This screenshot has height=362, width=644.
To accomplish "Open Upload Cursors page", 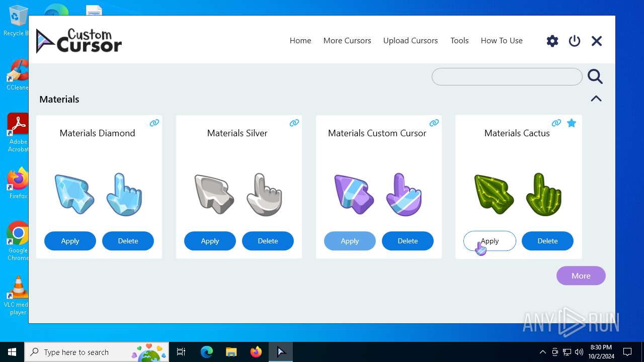I will pos(411,41).
